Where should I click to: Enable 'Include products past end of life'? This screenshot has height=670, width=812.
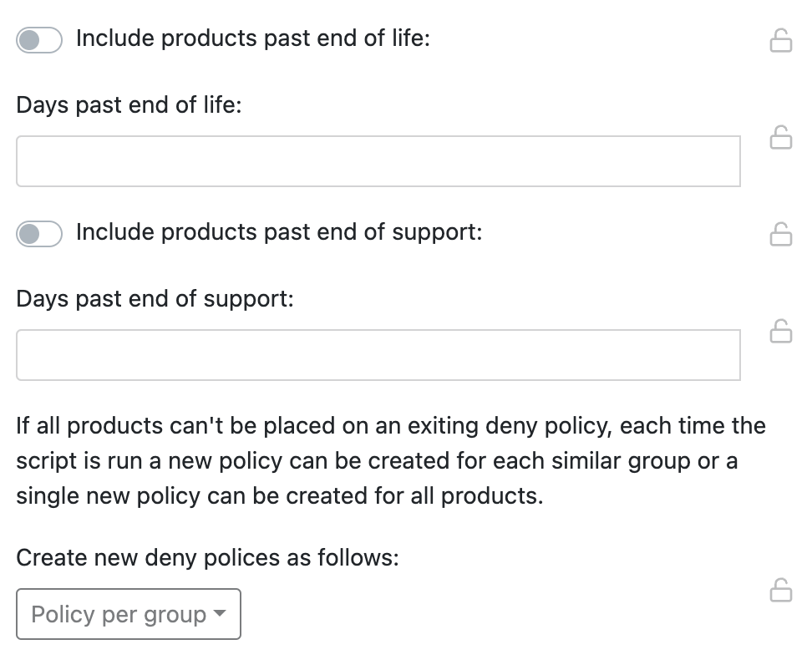tap(38, 38)
